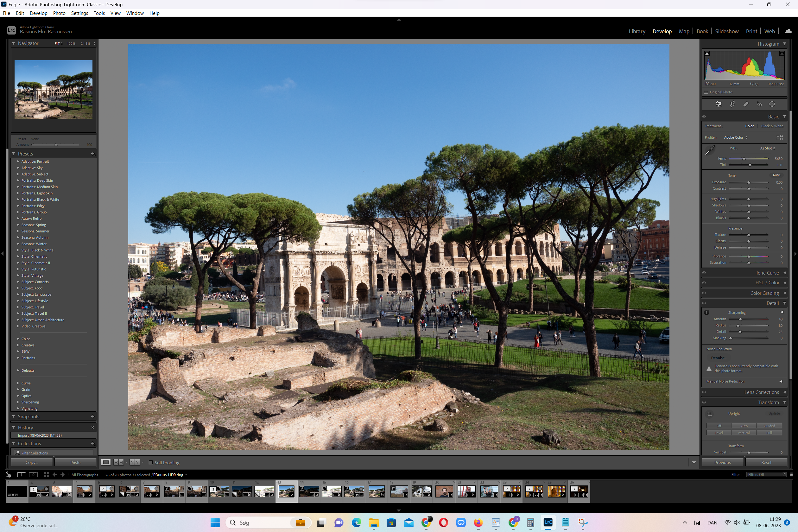This screenshot has height=532, width=798.
Task: Open the Settings menu
Action: pyautogui.click(x=79, y=13)
